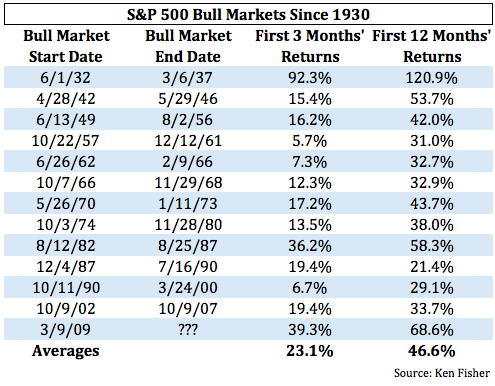Select the ??? end date cell
This screenshot has height=386, width=495.
[188, 330]
